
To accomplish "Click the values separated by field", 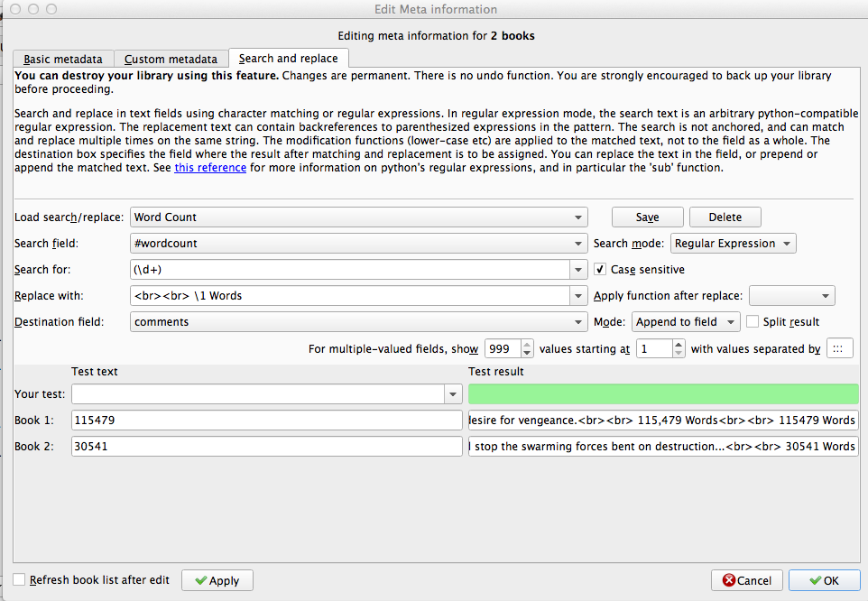I will pyautogui.click(x=838, y=349).
